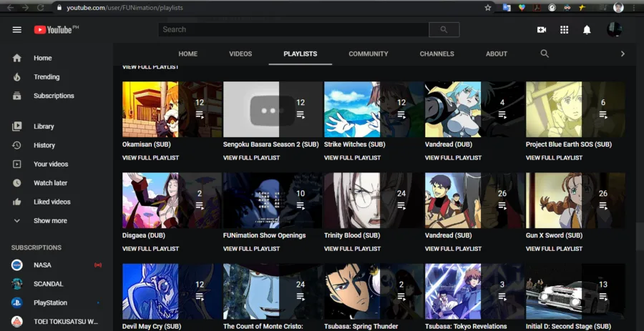Go forward in browser history
Screen dimensions: 644x331
tap(26, 7)
